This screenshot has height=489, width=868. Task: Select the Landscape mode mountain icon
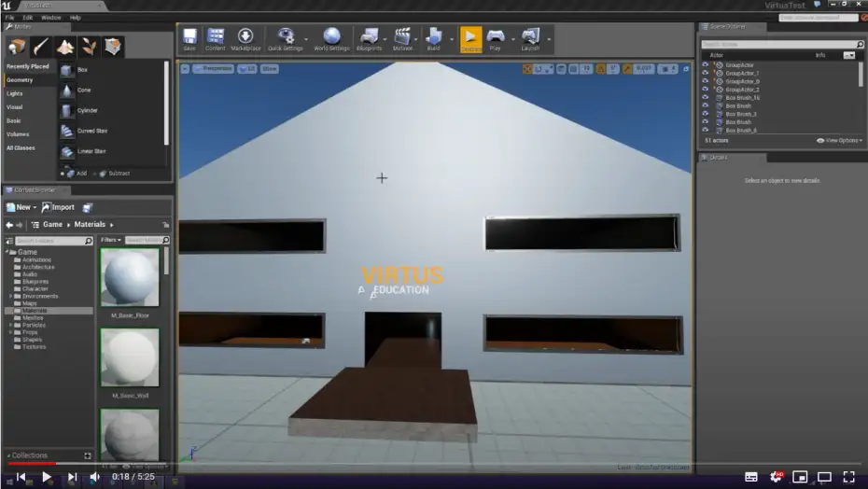click(x=65, y=47)
